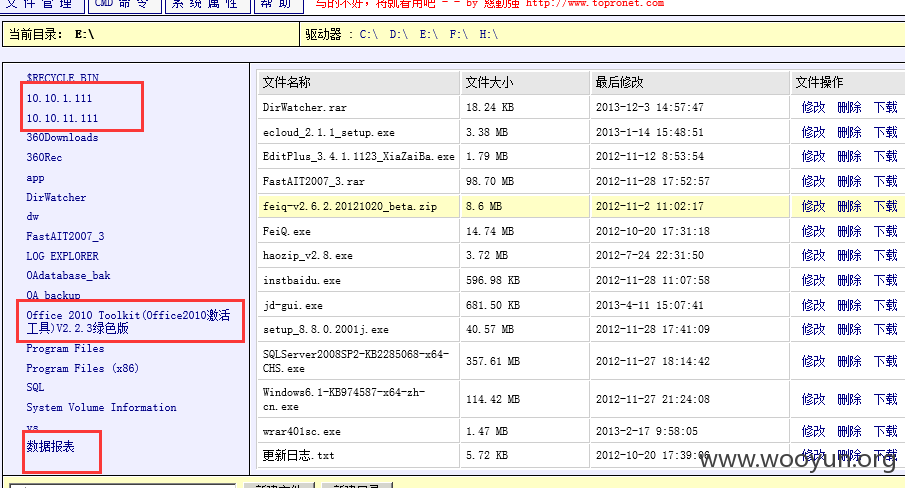Open the dw folder
Viewport: 905px width, 488px height.
tap(33, 217)
